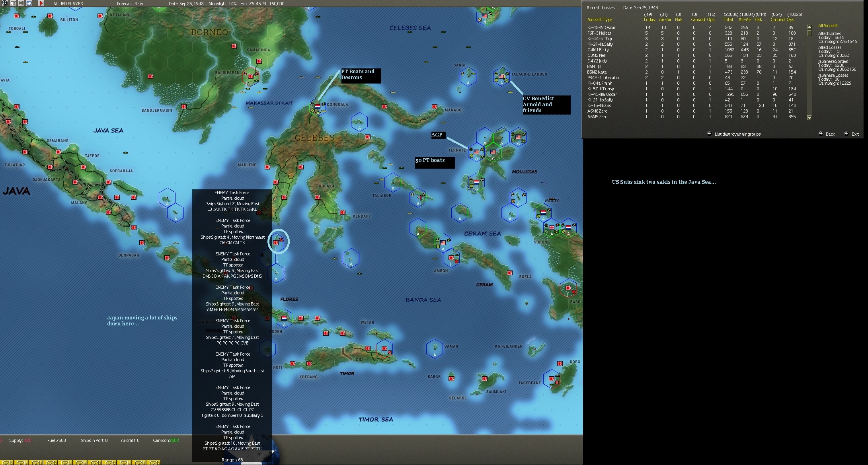Click the target reticle icon top-left
This screenshot has width=868, height=465.
pos(5,3)
